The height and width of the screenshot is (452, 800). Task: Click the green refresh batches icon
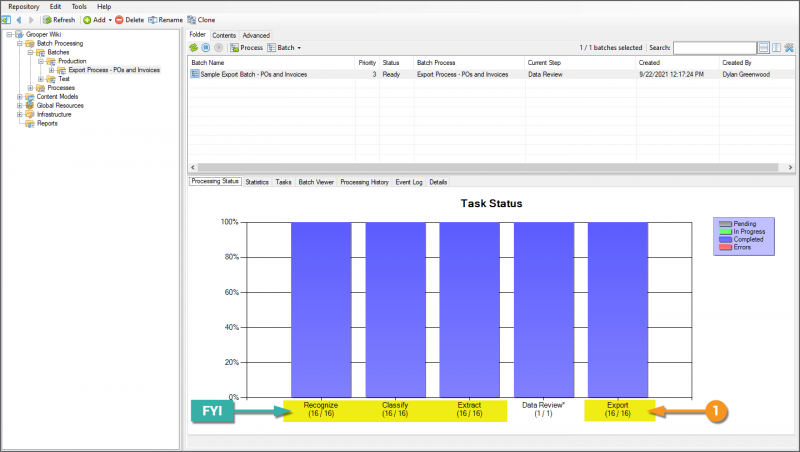[193, 47]
